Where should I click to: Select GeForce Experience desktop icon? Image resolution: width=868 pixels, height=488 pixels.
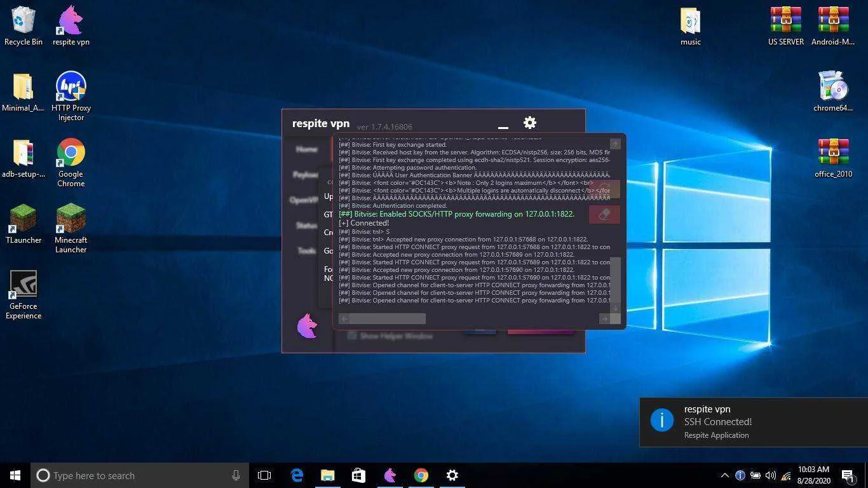[x=24, y=295]
